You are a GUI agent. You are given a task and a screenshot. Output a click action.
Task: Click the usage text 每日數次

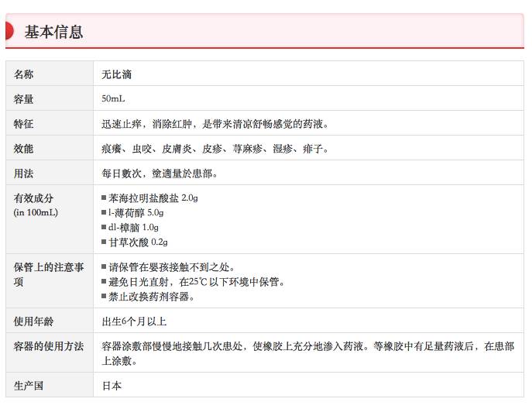click(159, 174)
